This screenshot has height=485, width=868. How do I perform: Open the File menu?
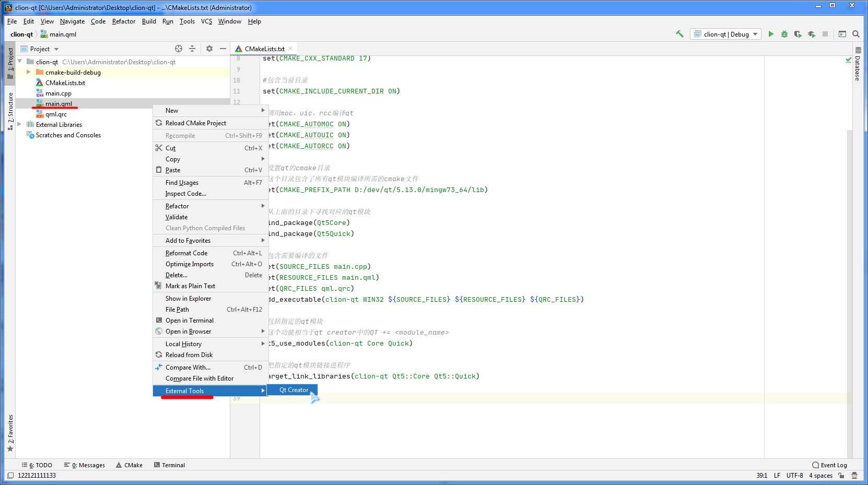click(x=12, y=21)
